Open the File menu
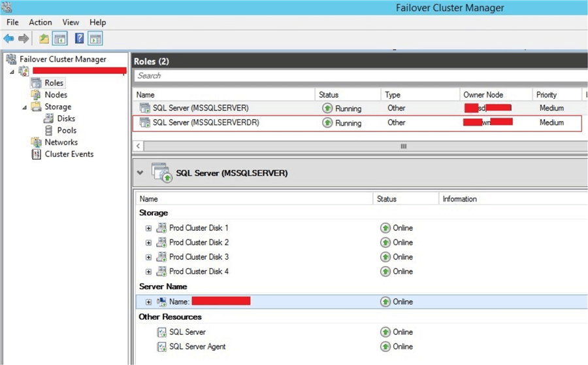Viewport: 588px width, 365px height. 12,22
